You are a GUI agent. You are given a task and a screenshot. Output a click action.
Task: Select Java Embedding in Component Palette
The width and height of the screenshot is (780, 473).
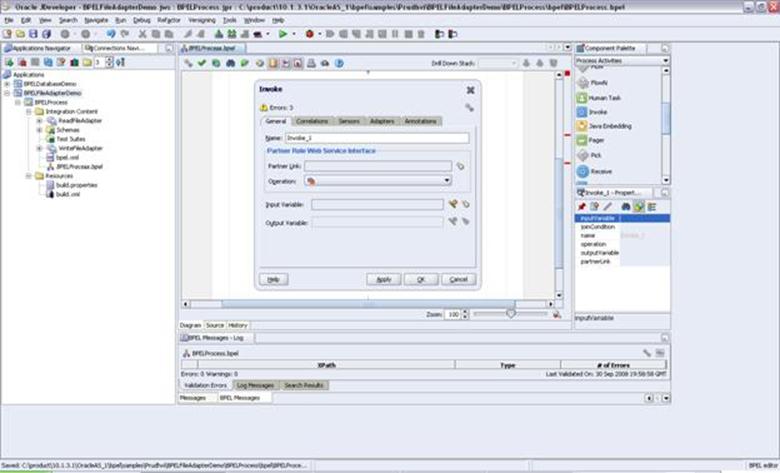[x=604, y=126]
